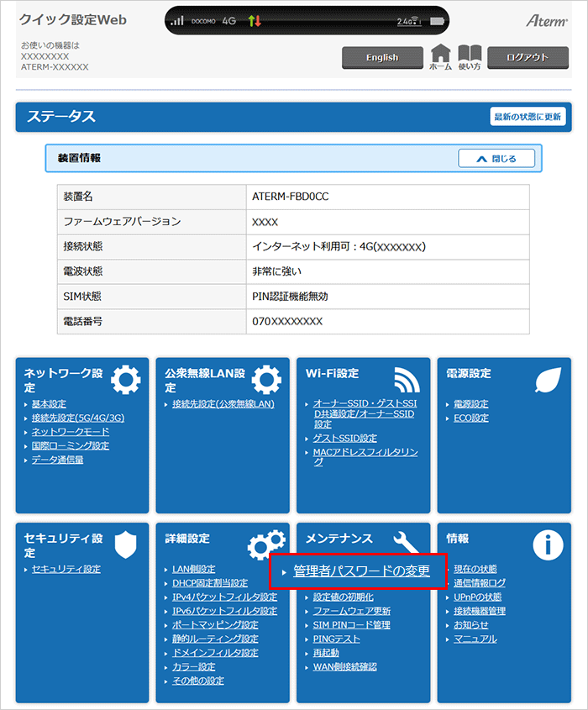Click the 再起動 restart link
Viewport: 588px width, 710px height.
pos(326,653)
